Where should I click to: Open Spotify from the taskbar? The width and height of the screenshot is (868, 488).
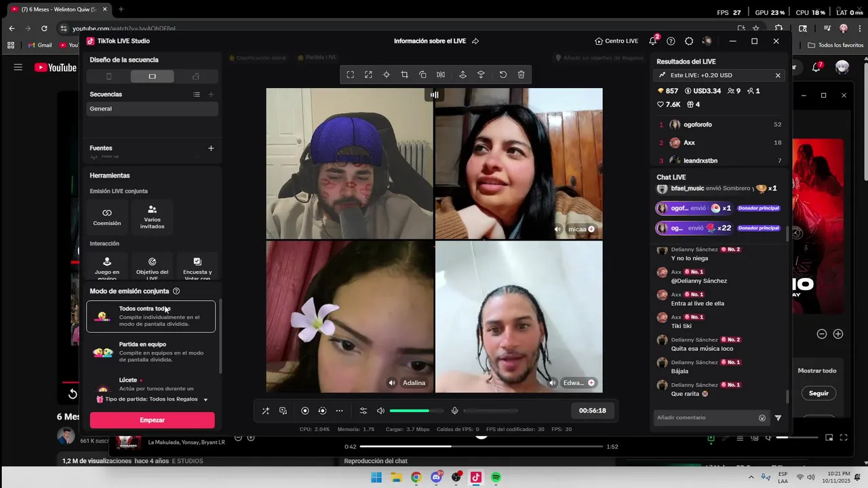496,477
